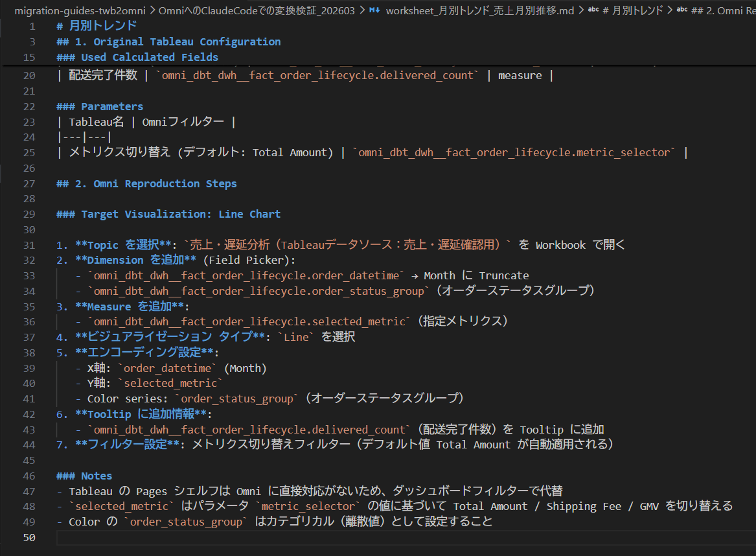The height and width of the screenshot is (556, 756).
Task: Click 'Y軸' entry on line 40
Action: click(x=155, y=384)
